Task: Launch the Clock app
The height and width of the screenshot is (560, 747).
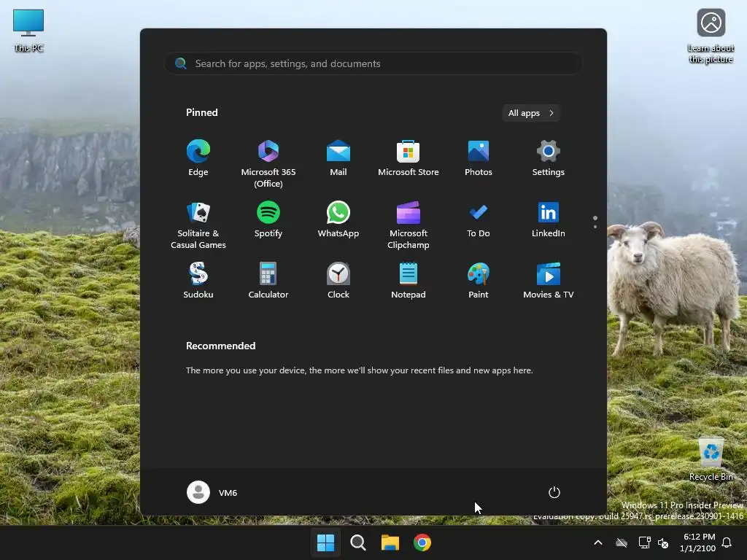Action: point(338,281)
